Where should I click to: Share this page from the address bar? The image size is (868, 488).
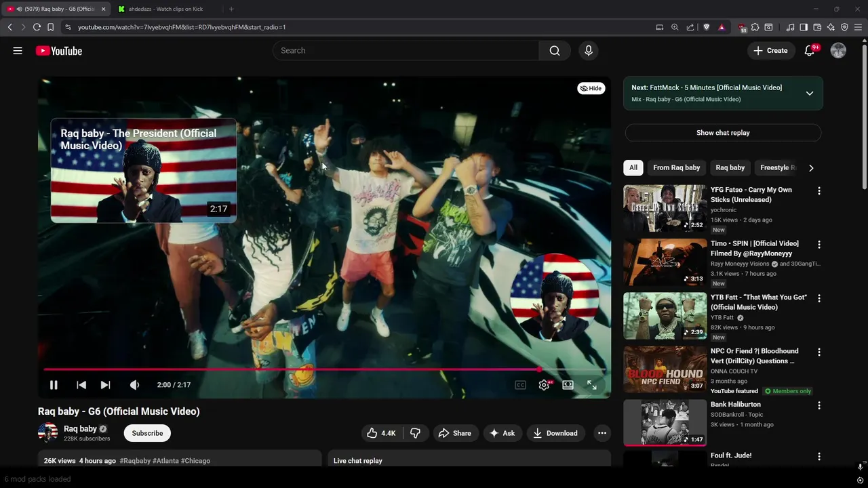(690, 27)
